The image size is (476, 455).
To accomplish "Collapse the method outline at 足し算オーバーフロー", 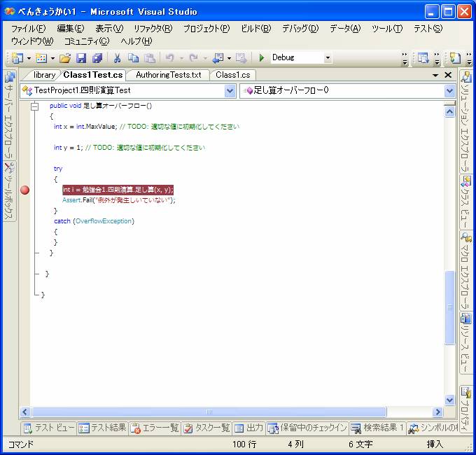I will pos(35,106).
